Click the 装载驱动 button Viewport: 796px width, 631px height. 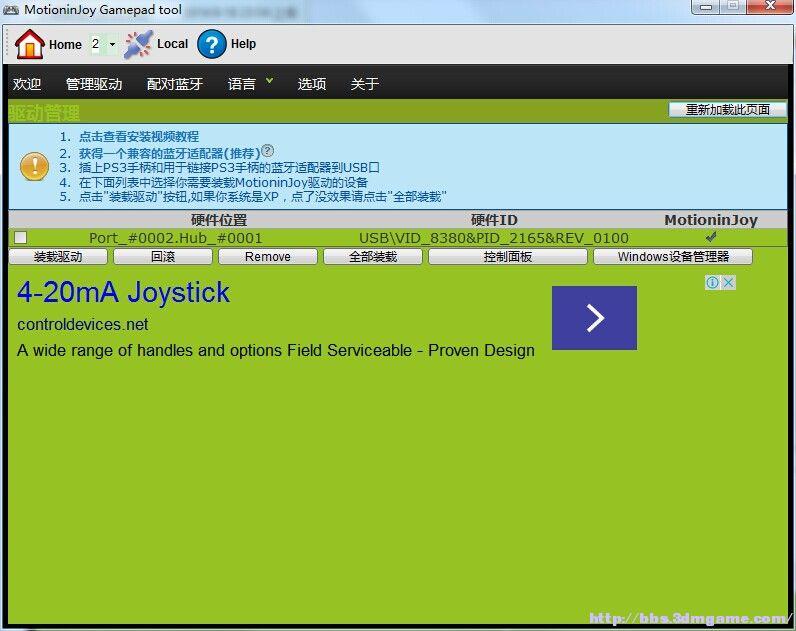point(58,257)
